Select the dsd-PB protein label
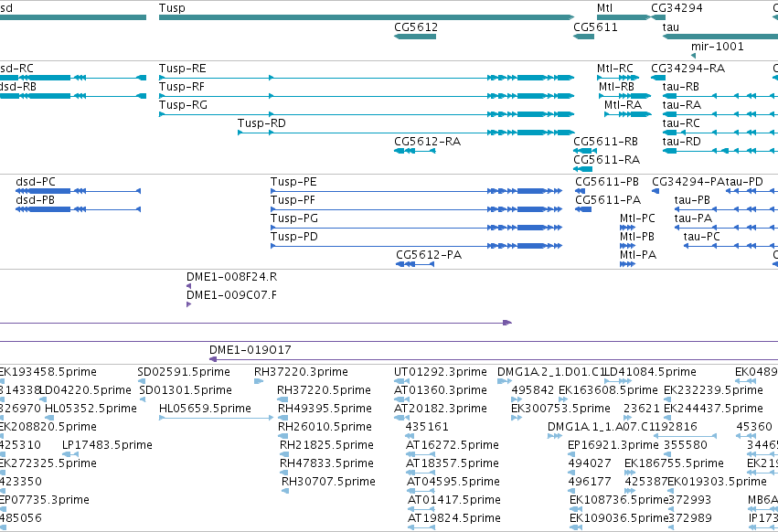 (x=35, y=200)
